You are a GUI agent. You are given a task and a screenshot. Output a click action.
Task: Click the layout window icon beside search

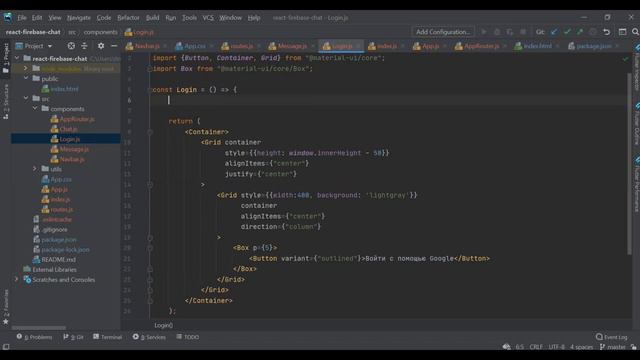point(622,32)
